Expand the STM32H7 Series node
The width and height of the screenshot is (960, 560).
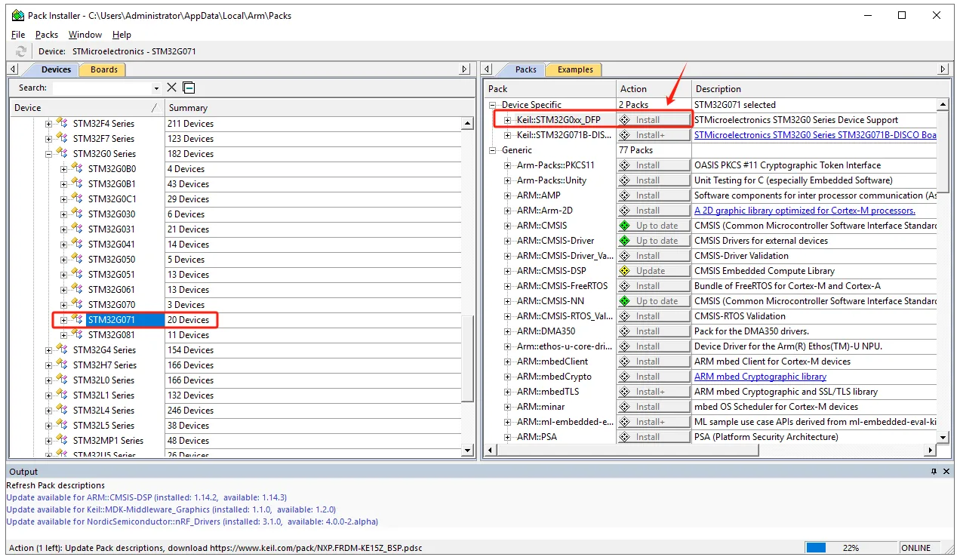coord(49,365)
